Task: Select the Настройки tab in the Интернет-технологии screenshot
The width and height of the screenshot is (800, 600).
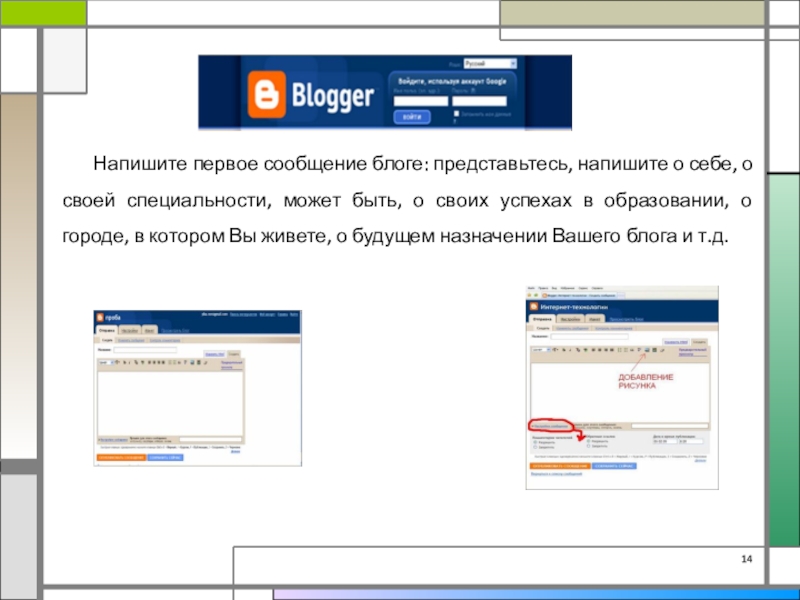Action: (570, 319)
